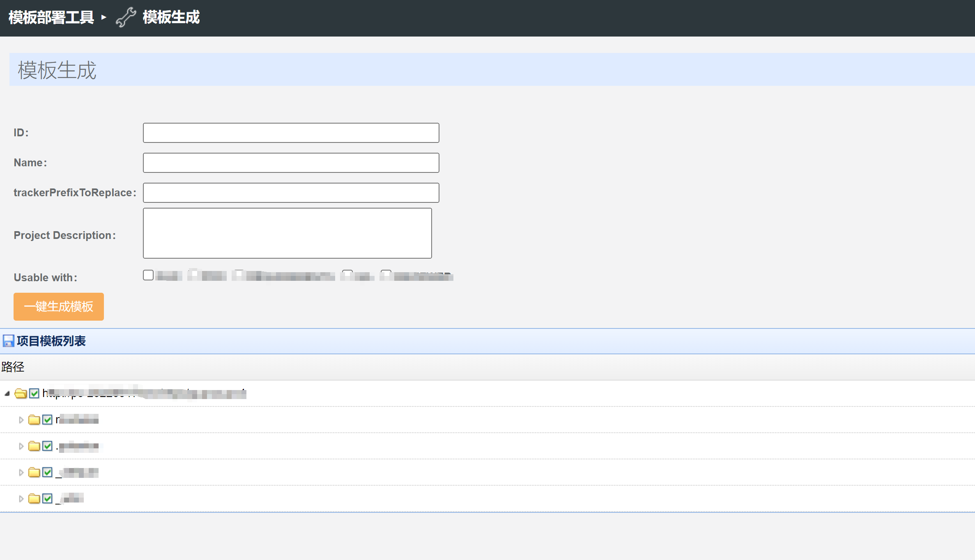Open the 模板生成 breadcrumb item
Viewport: 975px width, 560px height.
tap(171, 17)
